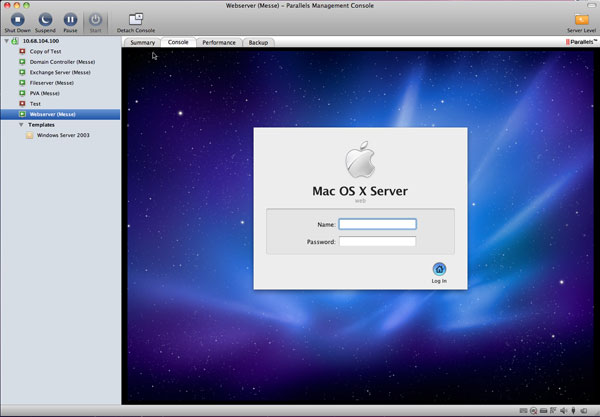Suspend the virtual machine
The image size is (600, 417).
(x=44, y=19)
